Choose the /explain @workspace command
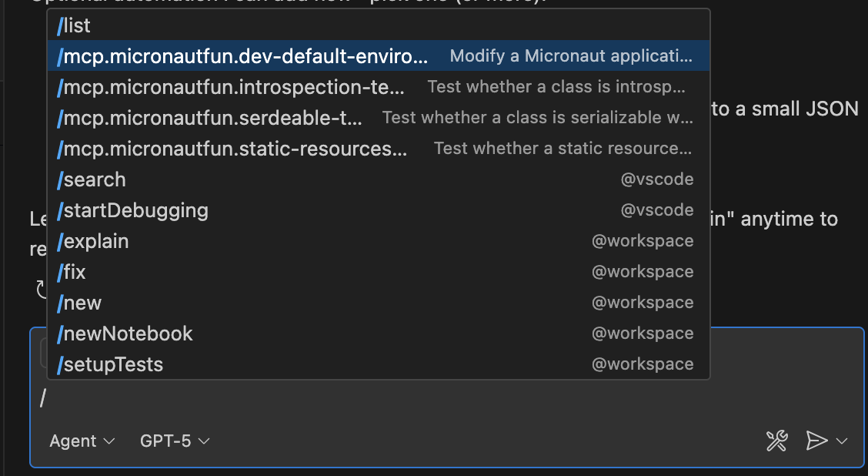The width and height of the screenshot is (868, 476). click(x=379, y=241)
